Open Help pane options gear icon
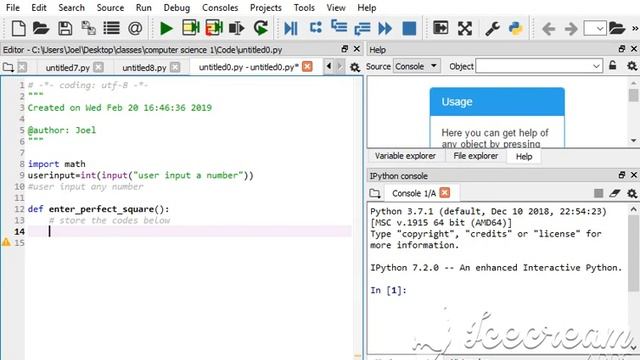Viewport: 640px width, 360px height. coord(632,66)
